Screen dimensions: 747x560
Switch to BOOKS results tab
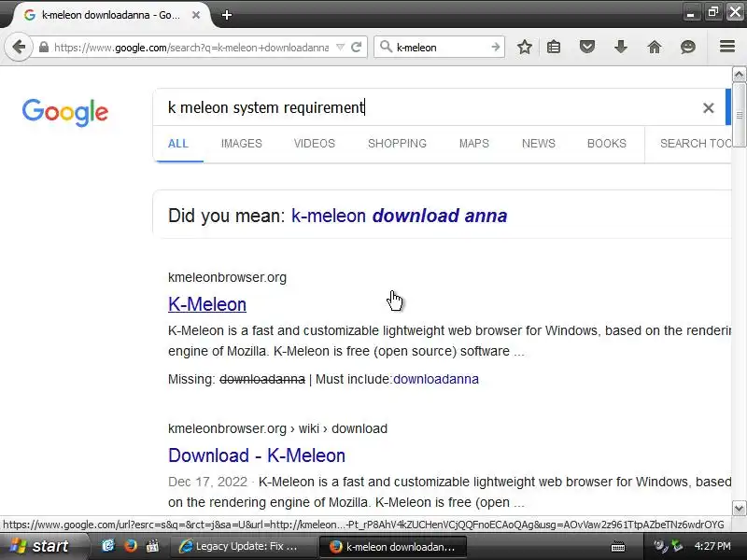(606, 144)
